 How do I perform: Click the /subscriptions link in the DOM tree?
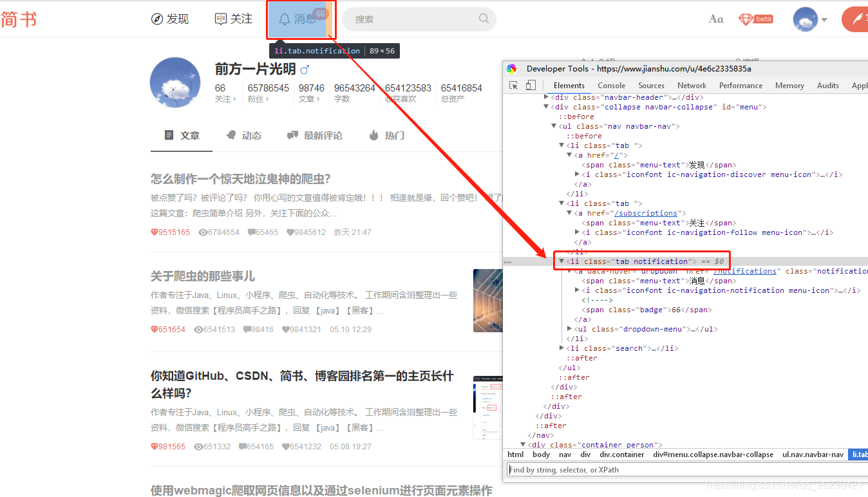(646, 212)
